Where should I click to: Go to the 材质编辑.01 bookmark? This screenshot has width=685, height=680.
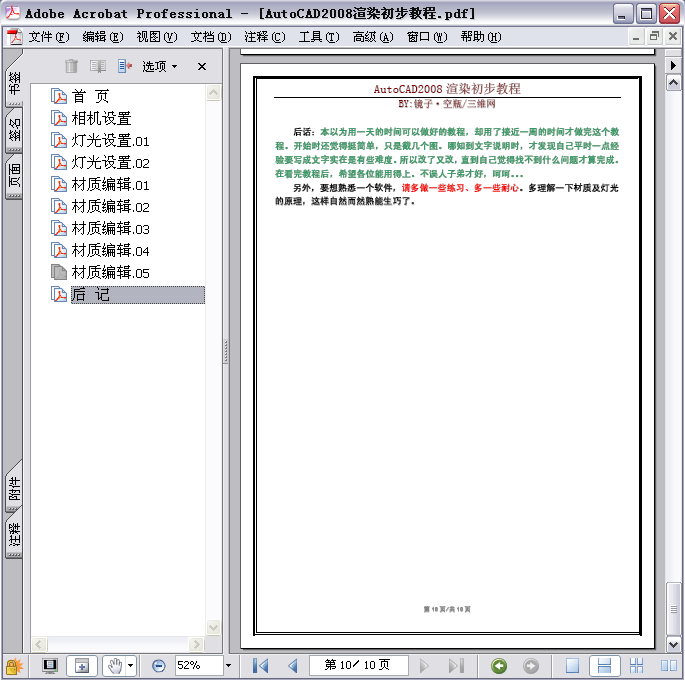coord(111,184)
